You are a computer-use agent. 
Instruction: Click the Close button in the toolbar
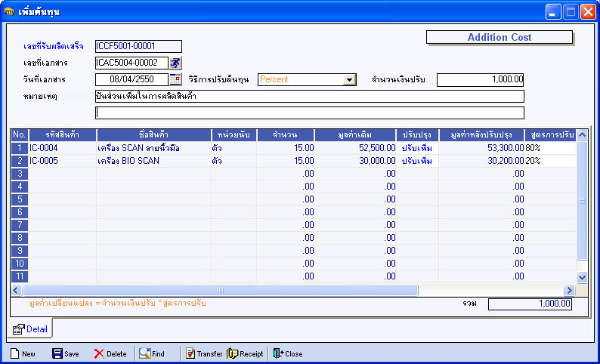(288, 353)
